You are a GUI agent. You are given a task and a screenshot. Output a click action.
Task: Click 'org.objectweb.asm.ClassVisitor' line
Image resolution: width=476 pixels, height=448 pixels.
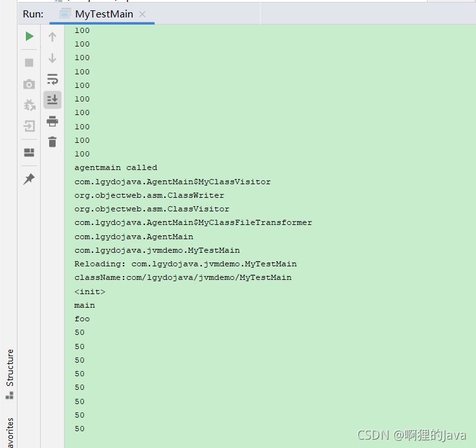(x=152, y=209)
